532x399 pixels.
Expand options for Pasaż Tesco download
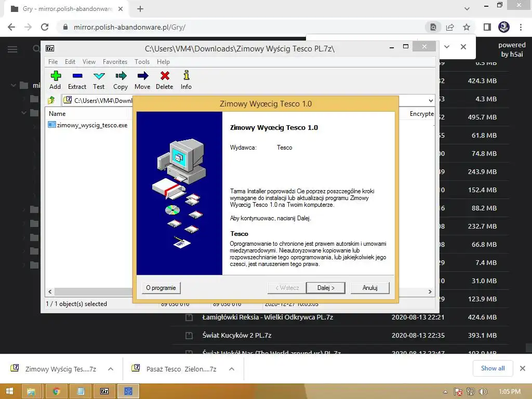coord(232,369)
